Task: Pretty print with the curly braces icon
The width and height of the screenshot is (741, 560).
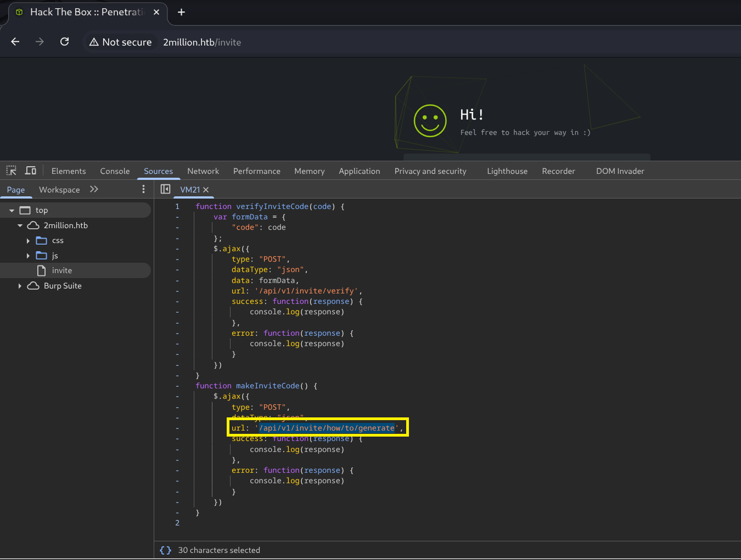Action: coord(165,550)
